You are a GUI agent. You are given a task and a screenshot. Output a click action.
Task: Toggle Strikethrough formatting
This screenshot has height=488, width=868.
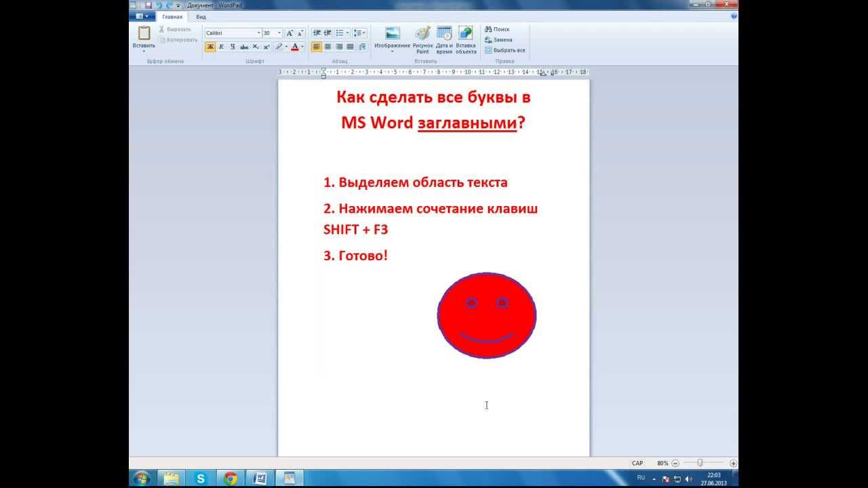[244, 47]
